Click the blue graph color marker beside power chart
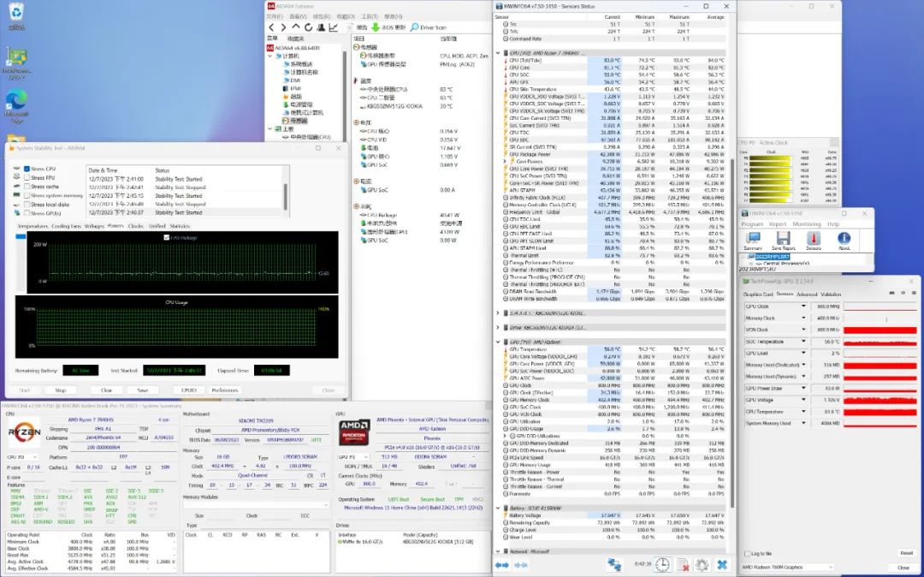Viewport: 924px width, 577px height. 21,237
